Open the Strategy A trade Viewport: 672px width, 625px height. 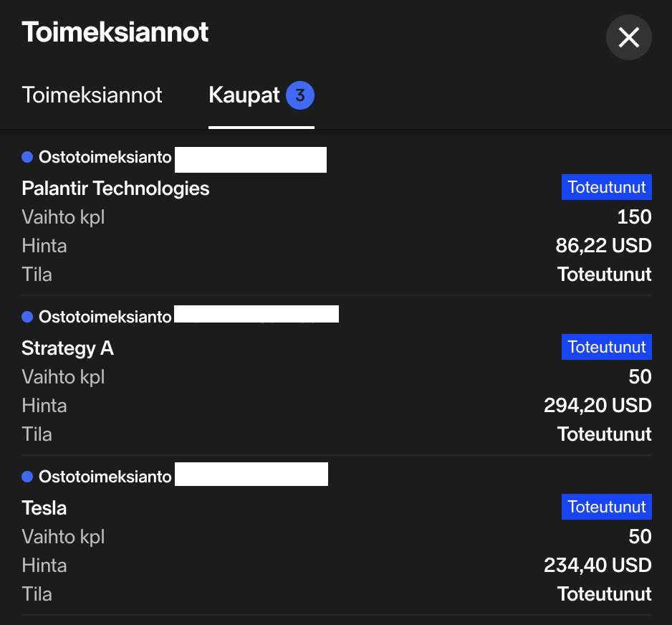coord(67,348)
